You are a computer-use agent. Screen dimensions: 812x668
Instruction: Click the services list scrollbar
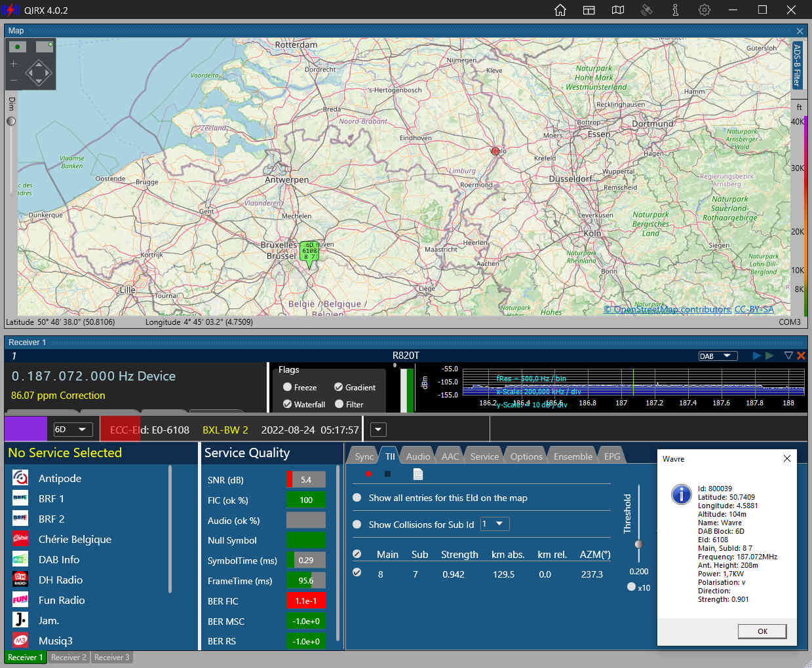click(170, 529)
